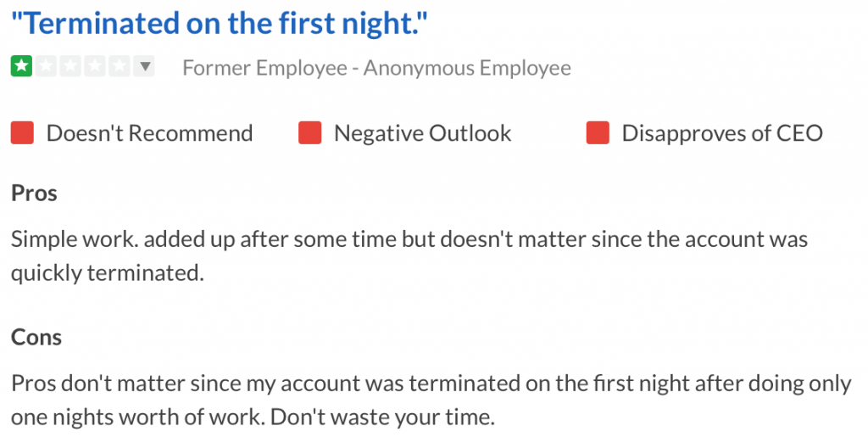Open the "Terminated on the first night." review title
This screenshot has width=868, height=437.
(x=220, y=23)
